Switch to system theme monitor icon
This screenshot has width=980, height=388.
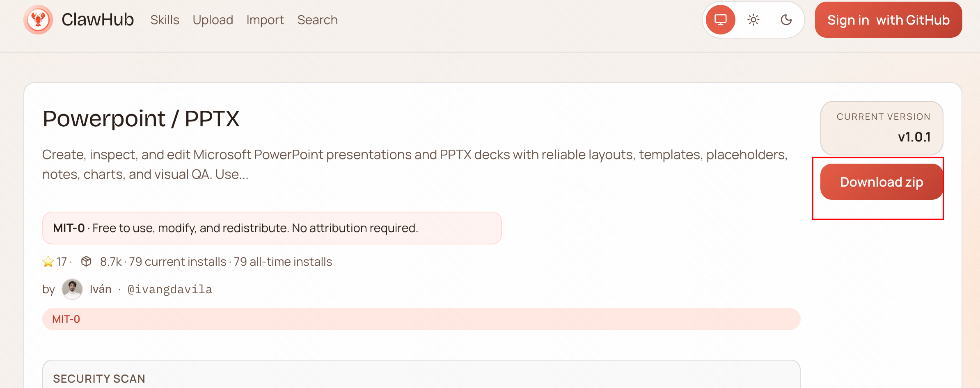pyautogui.click(x=721, y=20)
